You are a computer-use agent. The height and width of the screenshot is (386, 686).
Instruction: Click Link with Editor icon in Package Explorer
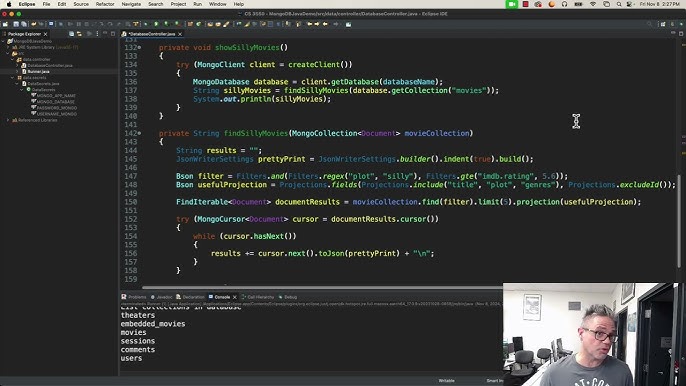79,34
